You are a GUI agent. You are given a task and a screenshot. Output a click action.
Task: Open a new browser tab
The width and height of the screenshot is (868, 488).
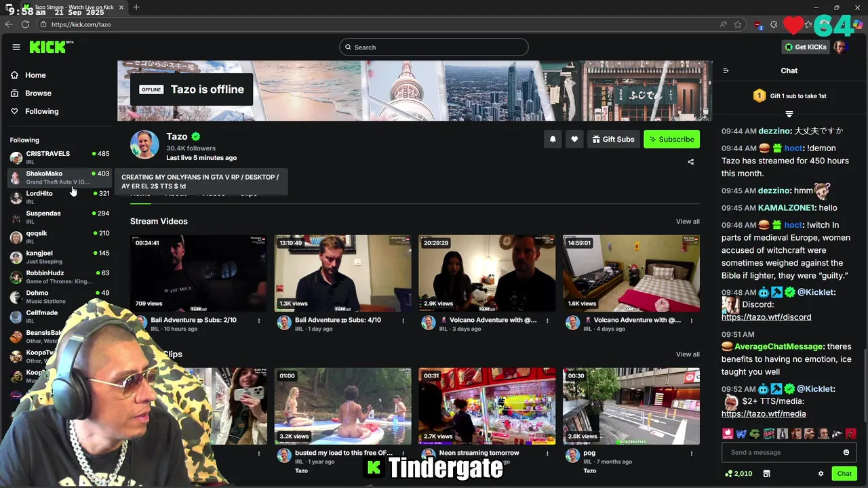pos(136,7)
